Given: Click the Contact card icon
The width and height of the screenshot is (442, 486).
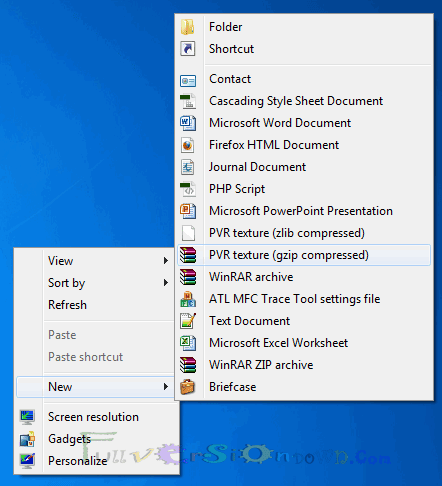Looking at the screenshot, I should 188,80.
